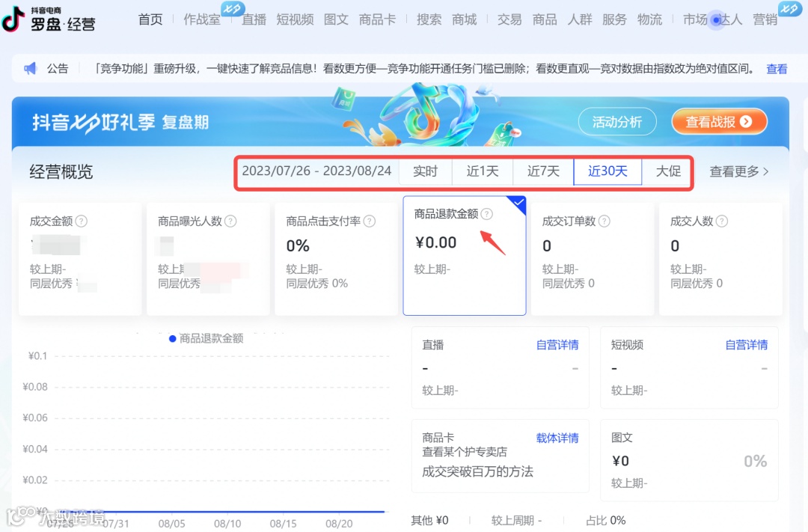Toggle the 商品退款金额 chart legend dot
Screen dimensions: 808x532
coord(173,339)
